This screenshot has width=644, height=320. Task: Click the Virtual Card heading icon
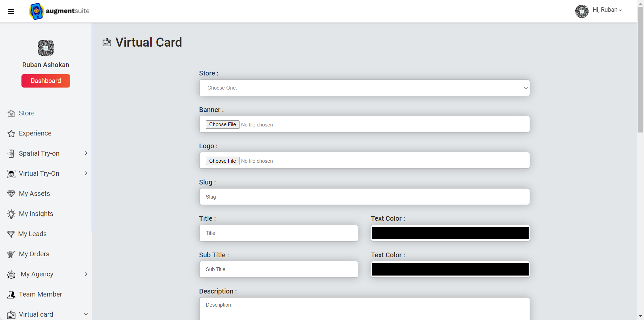(107, 42)
